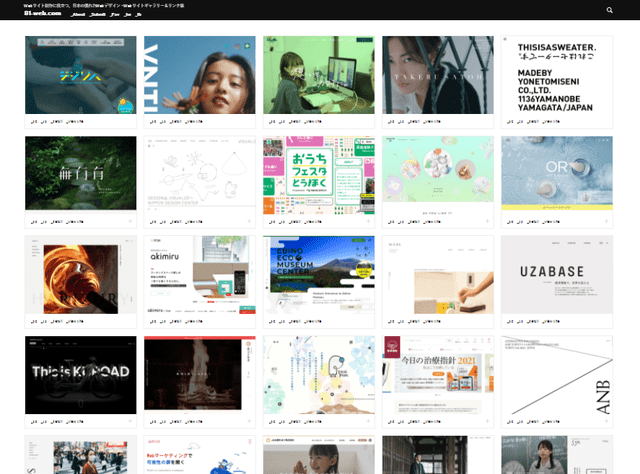Open the smiling child praying thumbnail
Viewport: 640px width, 474px height.
(319, 455)
